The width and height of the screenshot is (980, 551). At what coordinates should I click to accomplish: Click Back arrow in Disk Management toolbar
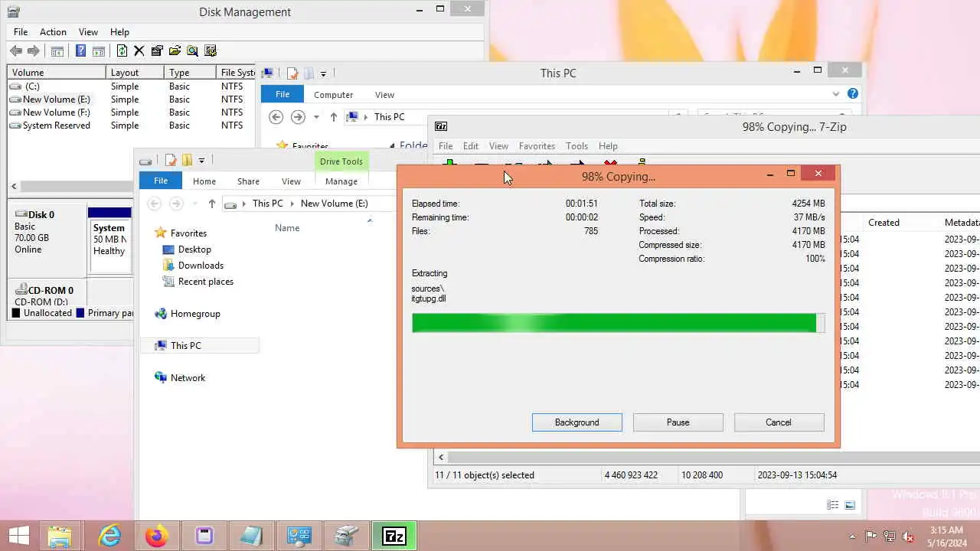coord(16,51)
